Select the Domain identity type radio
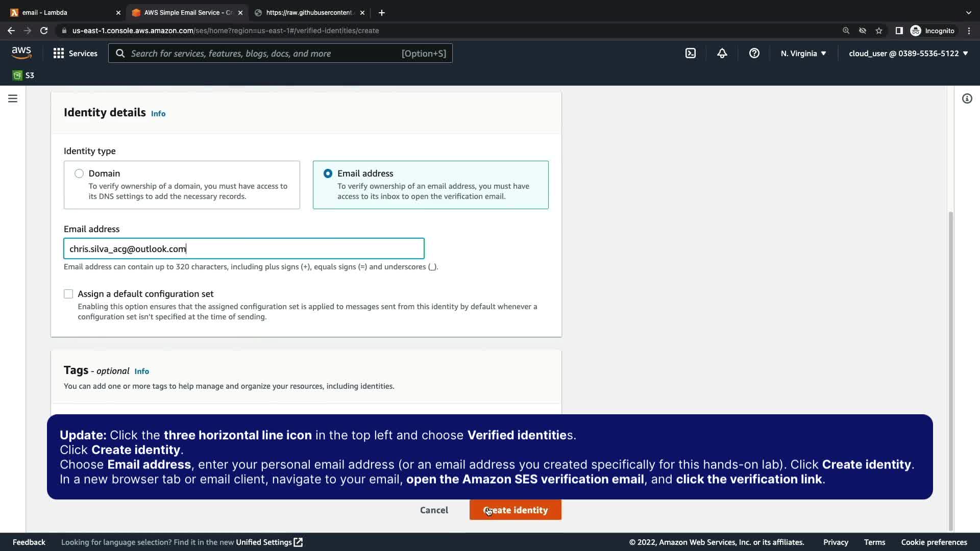The height and width of the screenshot is (551, 980). coord(79,173)
